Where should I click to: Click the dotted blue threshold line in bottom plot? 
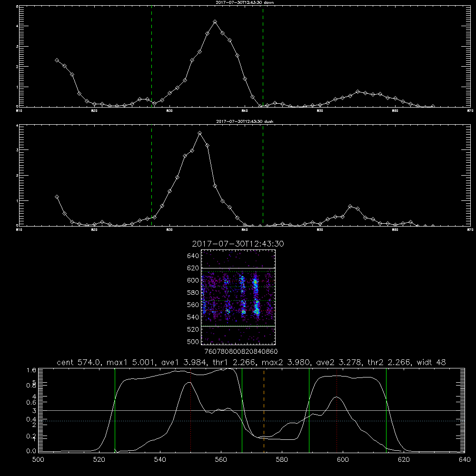(x=251, y=421)
